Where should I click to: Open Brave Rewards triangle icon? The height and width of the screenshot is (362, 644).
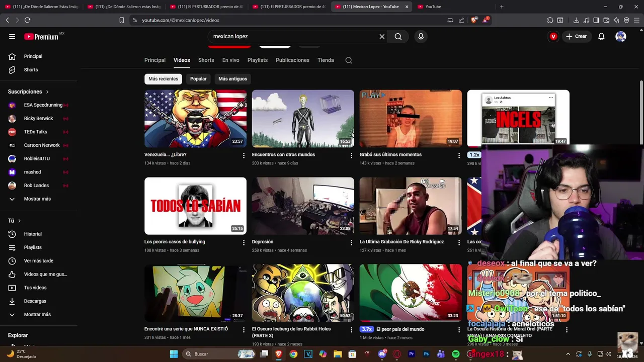tap(486, 20)
